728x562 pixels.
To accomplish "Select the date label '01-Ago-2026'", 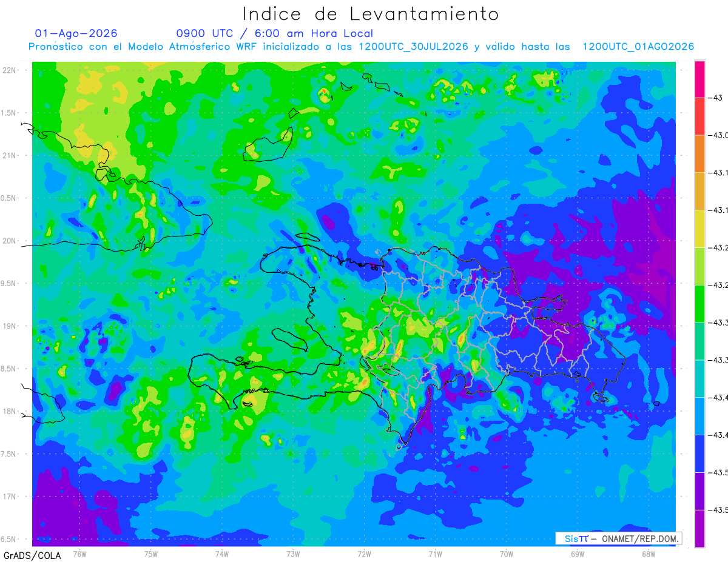I will click(x=76, y=33).
